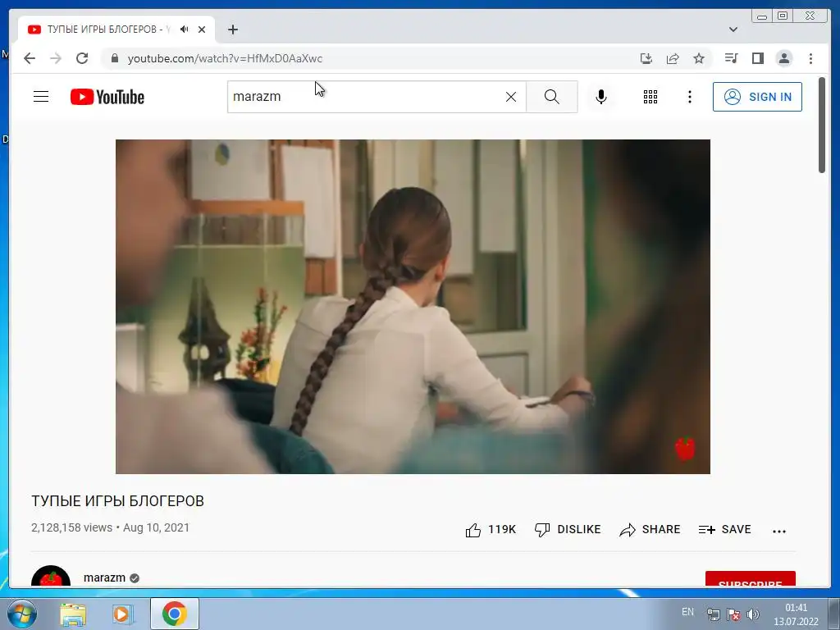Open the YouTube apps grid
The image size is (840, 630).
pyautogui.click(x=651, y=97)
